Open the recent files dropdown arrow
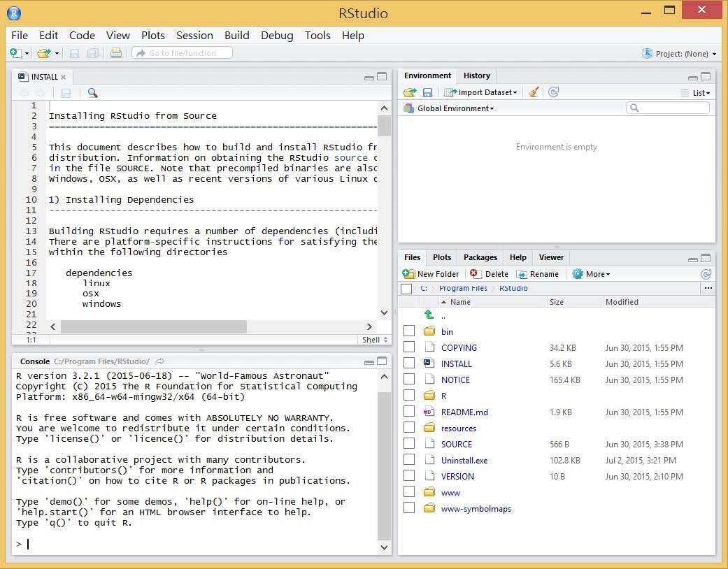Screen dimensions: 728x569 57,53
